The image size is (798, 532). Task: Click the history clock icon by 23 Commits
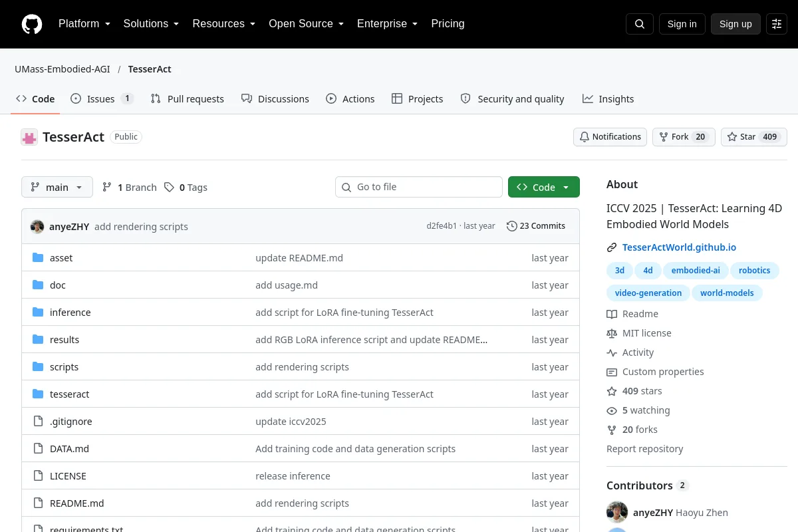point(512,226)
